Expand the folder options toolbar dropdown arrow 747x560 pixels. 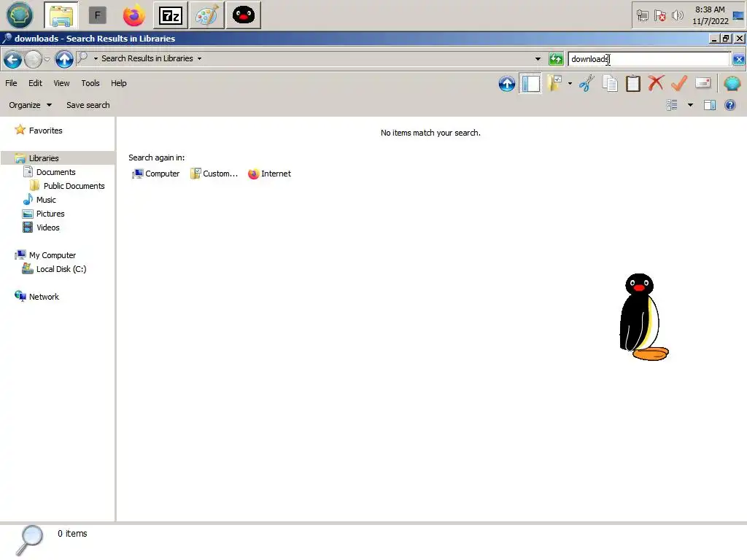click(570, 84)
